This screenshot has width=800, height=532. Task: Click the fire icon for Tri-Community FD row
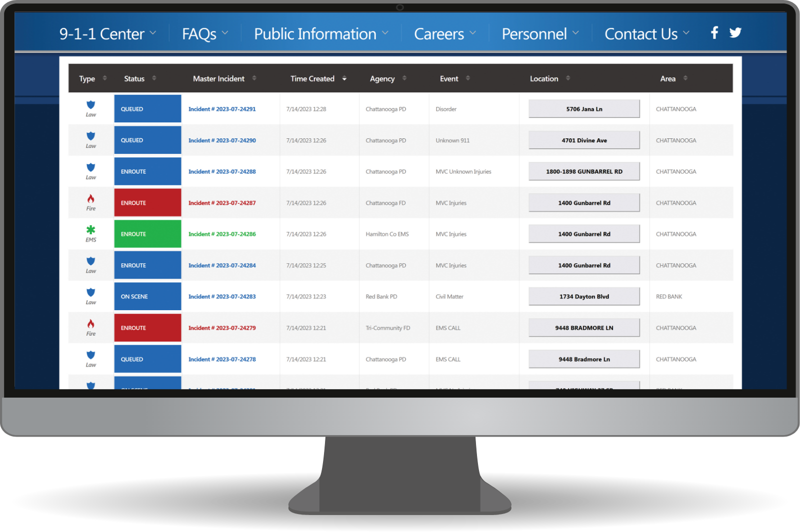point(90,324)
